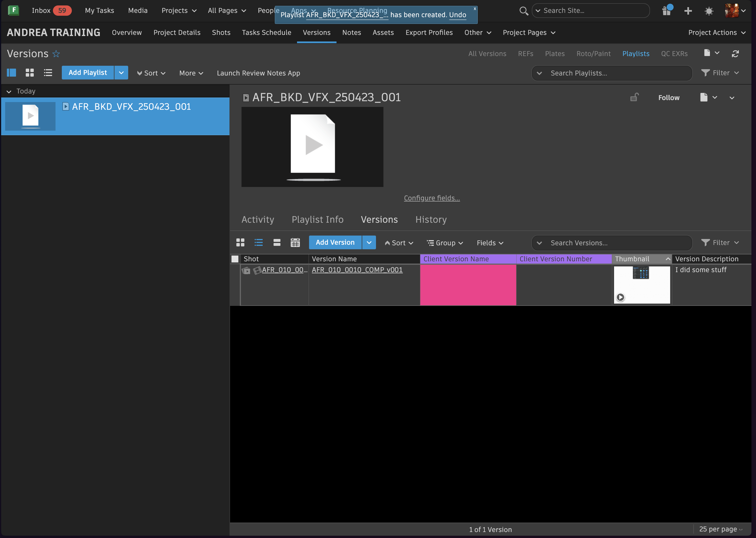Image resolution: width=756 pixels, height=538 pixels.
Task: Collapse the Today group
Action: [9, 91]
